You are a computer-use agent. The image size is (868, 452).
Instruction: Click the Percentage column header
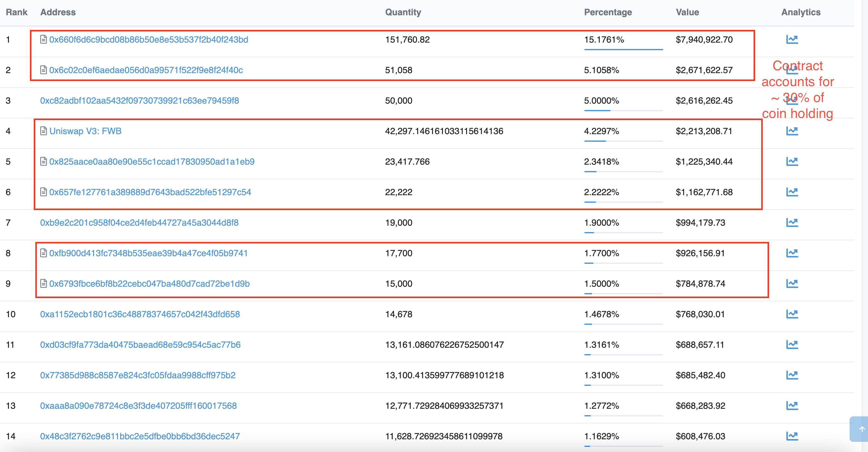click(x=608, y=12)
